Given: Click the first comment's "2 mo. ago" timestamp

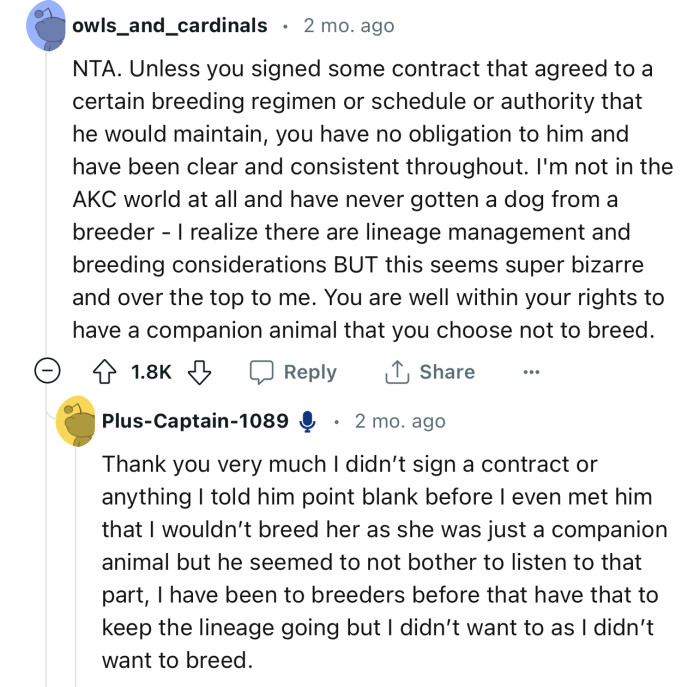Looking at the screenshot, I should click(349, 26).
